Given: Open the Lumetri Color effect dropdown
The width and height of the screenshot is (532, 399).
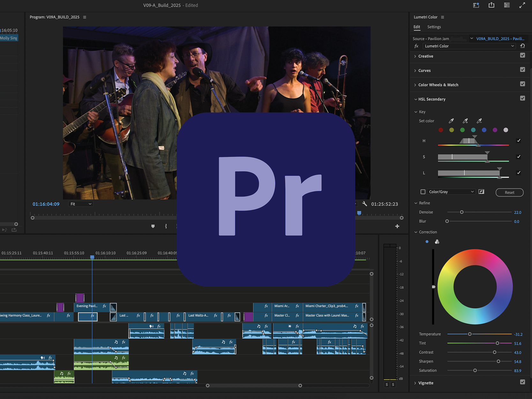Looking at the screenshot, I should pyautogui.click(x=469, y=46).
